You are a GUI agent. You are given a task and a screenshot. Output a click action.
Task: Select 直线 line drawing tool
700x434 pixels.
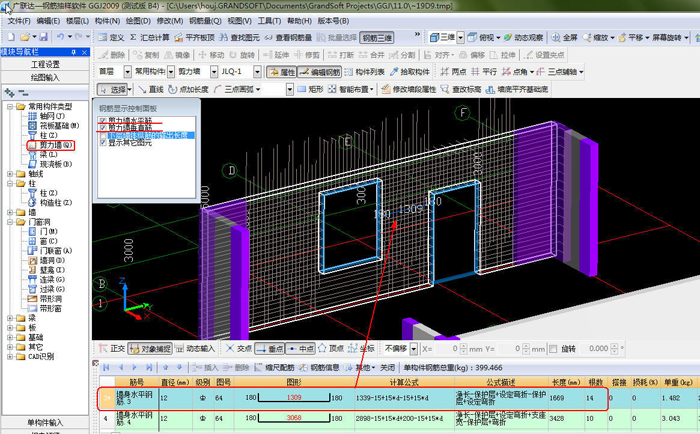pos(151,89)
